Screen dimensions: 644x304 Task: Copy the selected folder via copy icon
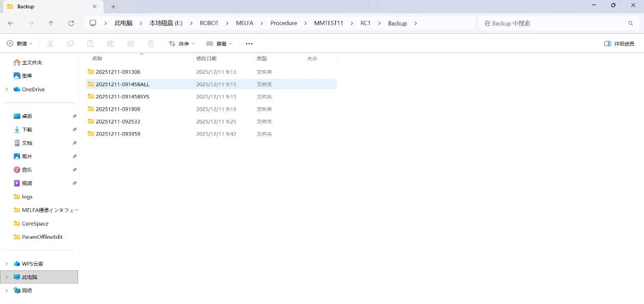coord(70,43)
